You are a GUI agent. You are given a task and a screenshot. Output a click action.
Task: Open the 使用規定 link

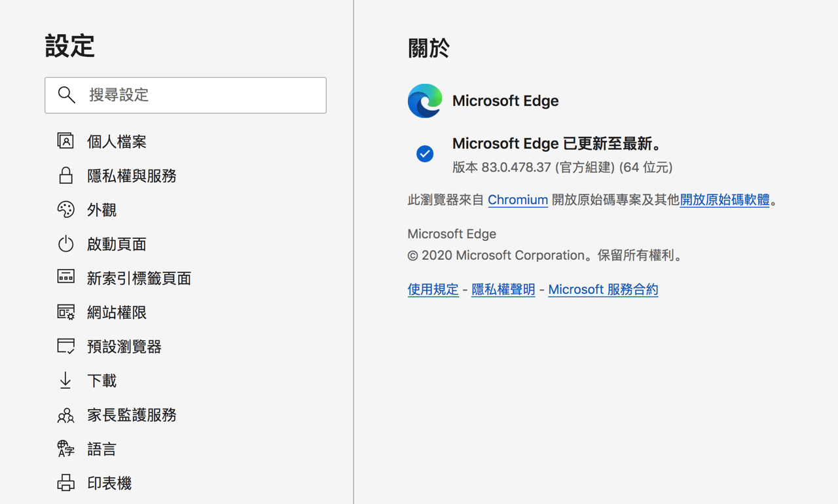pyautogui.click(x=433, y=289)
